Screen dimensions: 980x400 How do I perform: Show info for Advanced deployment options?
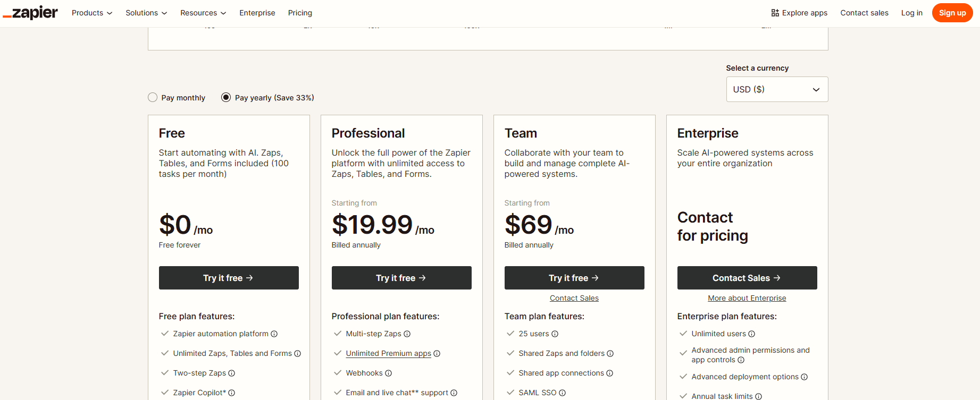pyautogui.click(x=805, y=377)
